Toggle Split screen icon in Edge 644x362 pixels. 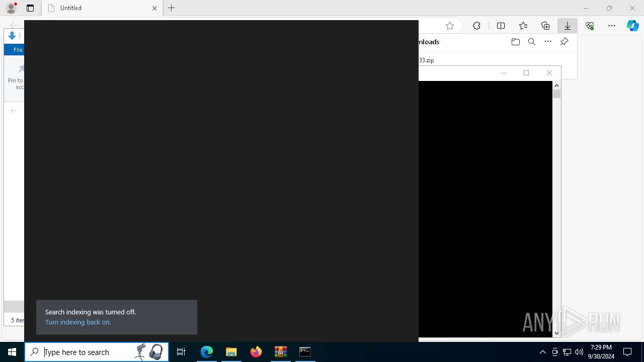(501, 26)
